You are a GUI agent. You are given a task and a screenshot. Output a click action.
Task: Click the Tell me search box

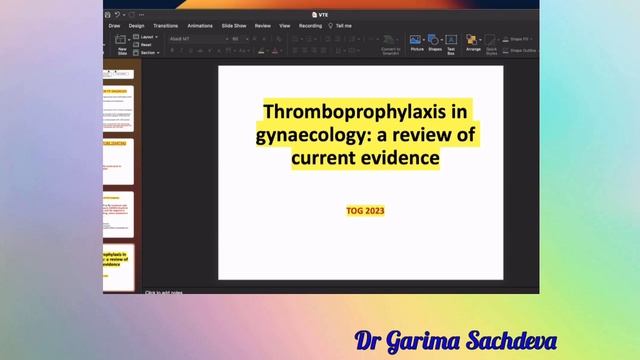coord(340,26)
